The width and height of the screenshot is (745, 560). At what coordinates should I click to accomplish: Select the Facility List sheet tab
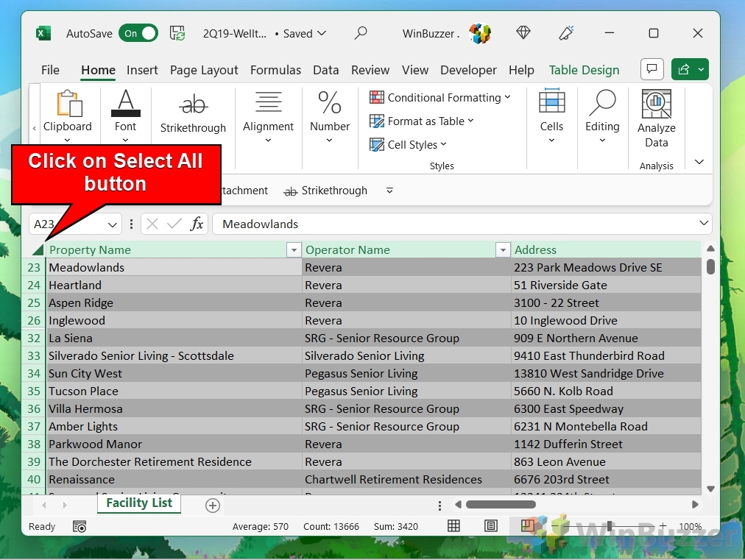[139, 503]
